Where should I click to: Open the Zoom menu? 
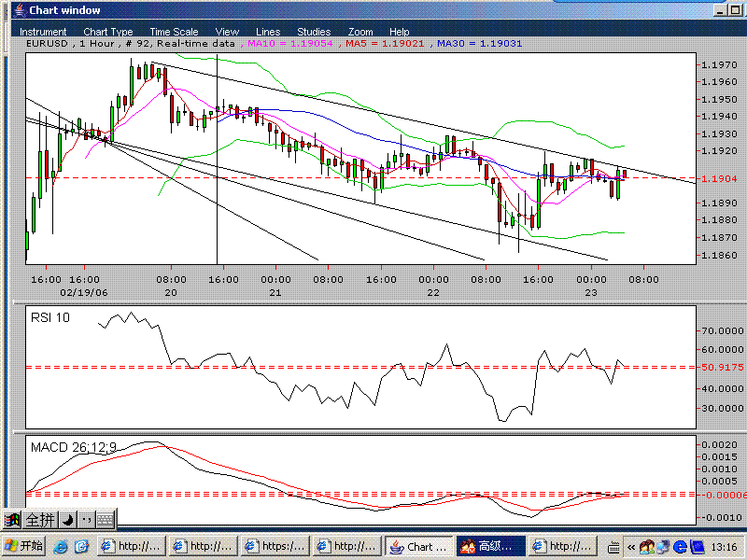click(x=360, y=32)
